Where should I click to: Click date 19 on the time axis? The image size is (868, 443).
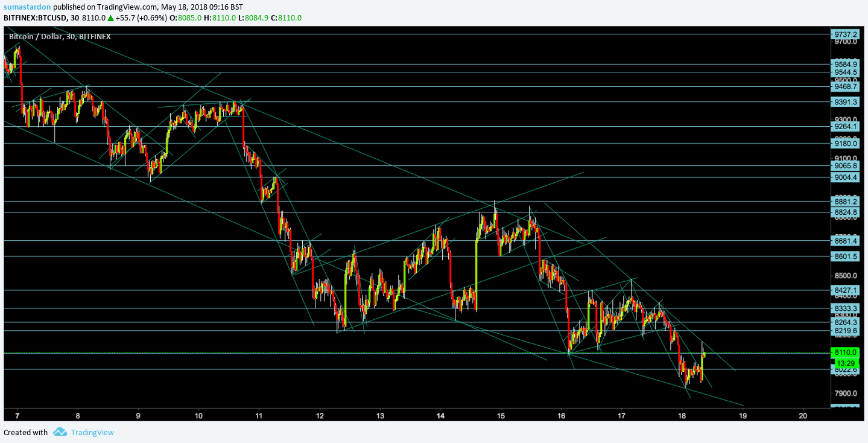point(743,415)
